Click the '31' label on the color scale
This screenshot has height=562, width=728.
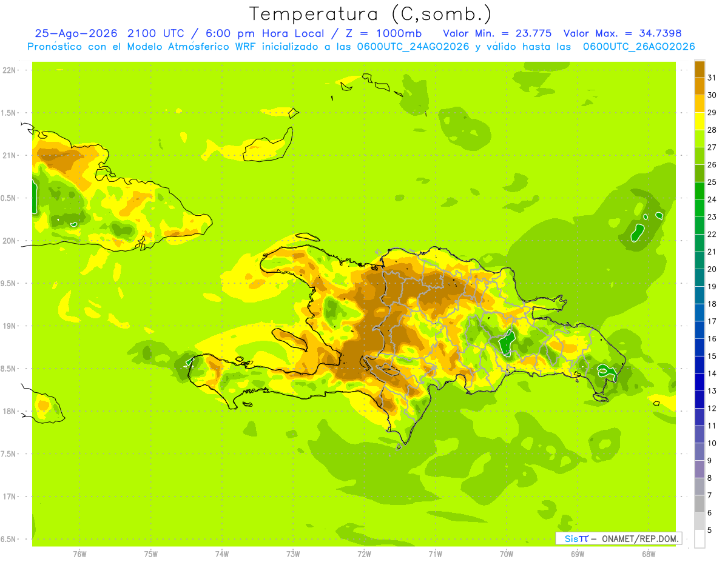(712, 77)
